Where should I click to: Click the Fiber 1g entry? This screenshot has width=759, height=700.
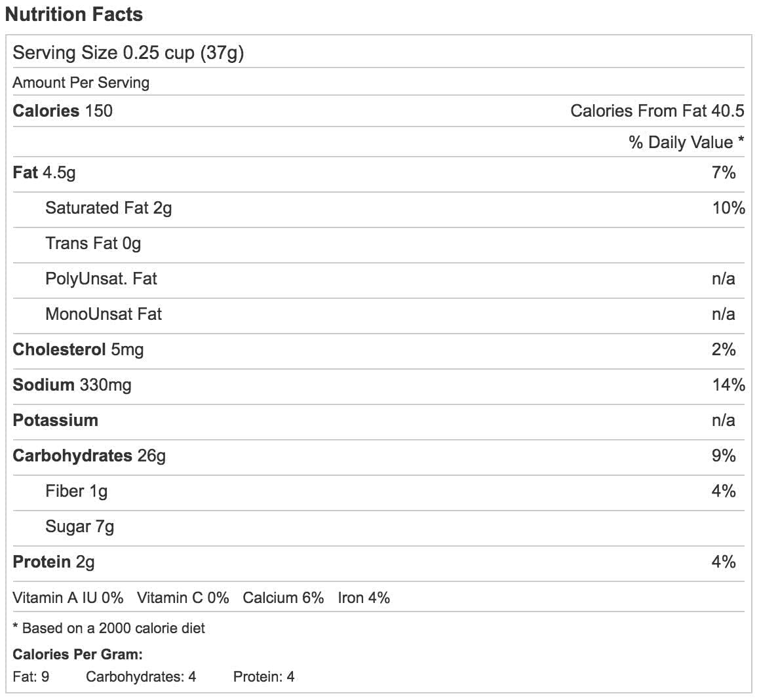(76, 491)
